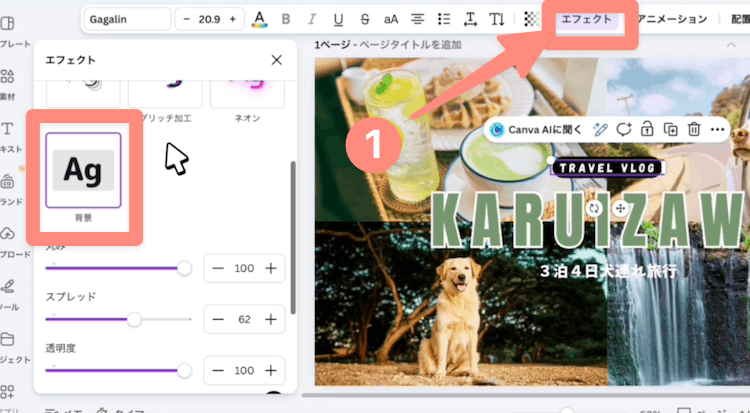The width and height of the screenshot is (750, 413).
Task: Switch to vertical text
Action: [496, 19]
